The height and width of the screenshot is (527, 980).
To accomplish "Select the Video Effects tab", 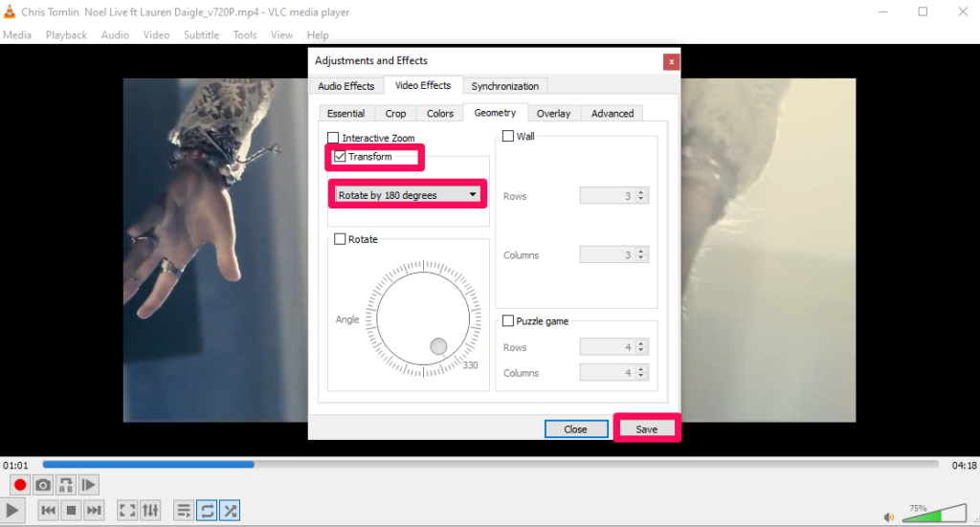I will coord(423,85).
